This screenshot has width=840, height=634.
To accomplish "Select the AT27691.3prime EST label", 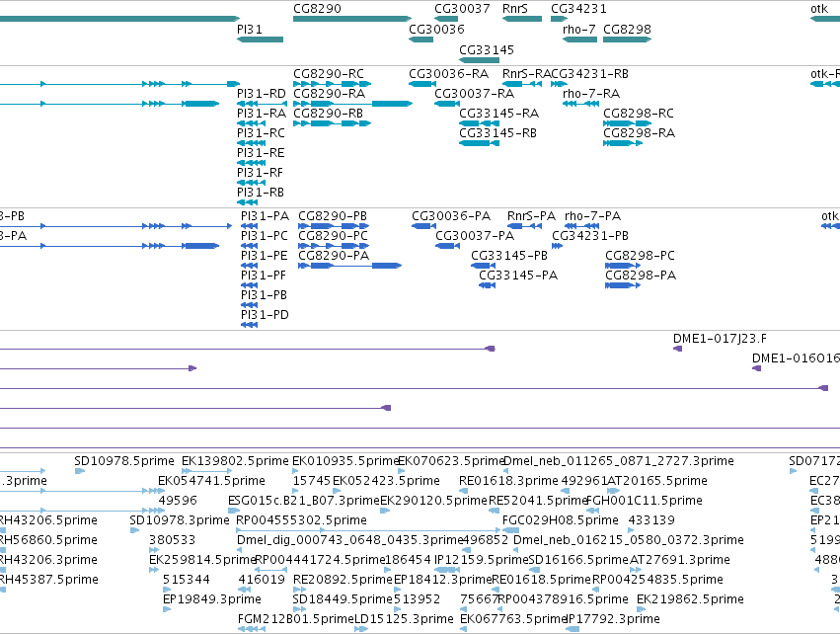I will tap(680, 560).
